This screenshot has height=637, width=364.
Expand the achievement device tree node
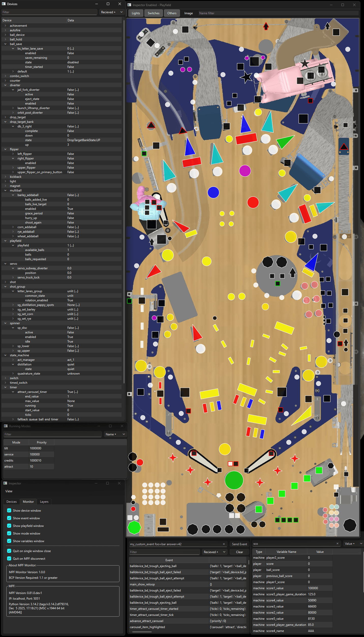(x=5, y=26)
